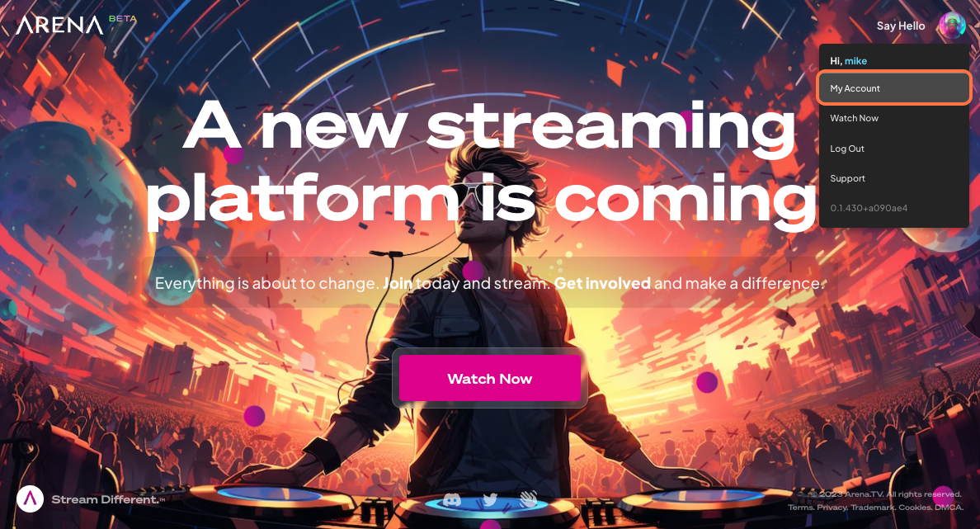The width and height of the screenshot is (980, 529).
Task: Open the Cookies footer link
Action: (x=915, y=507)
